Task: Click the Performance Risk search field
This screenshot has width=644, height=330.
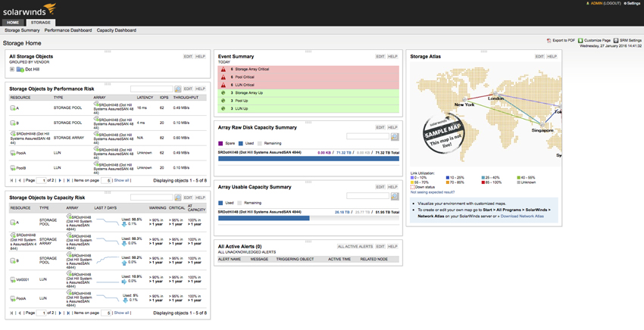Action: point(152,89)
